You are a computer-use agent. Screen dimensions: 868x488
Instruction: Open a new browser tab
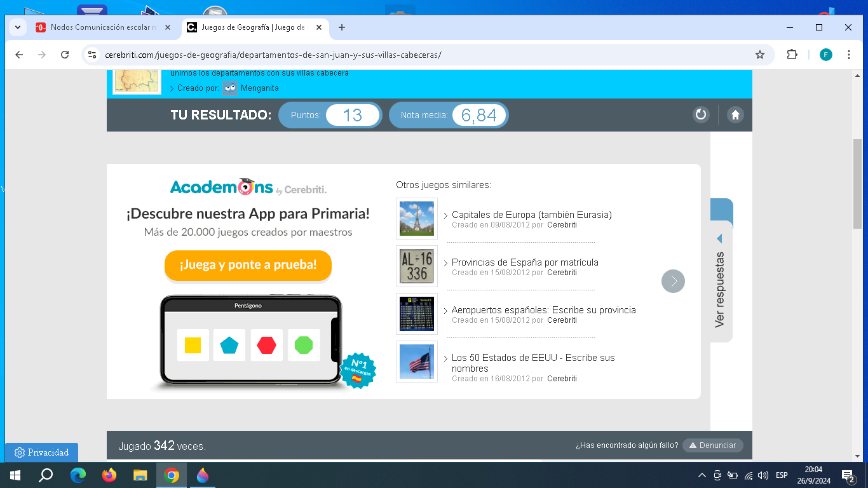(x=342, y=27)
